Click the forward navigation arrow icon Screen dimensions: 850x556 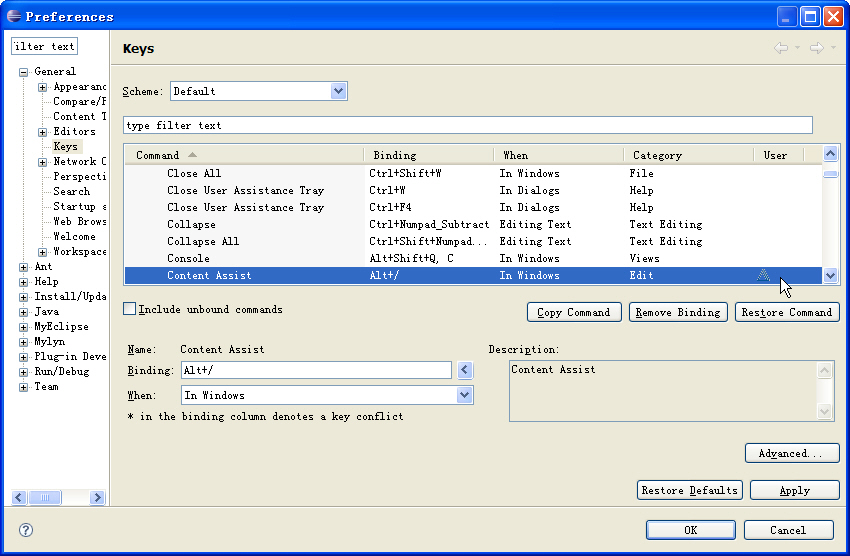817,48
